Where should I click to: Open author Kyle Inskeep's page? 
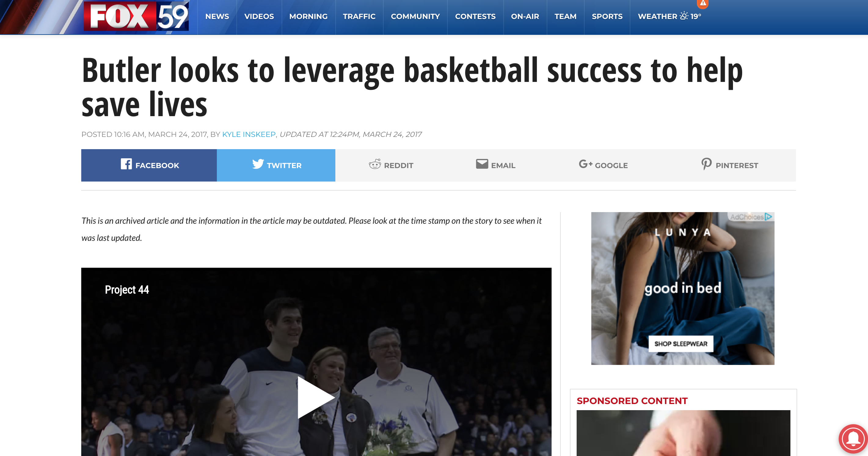coord(249,134)
